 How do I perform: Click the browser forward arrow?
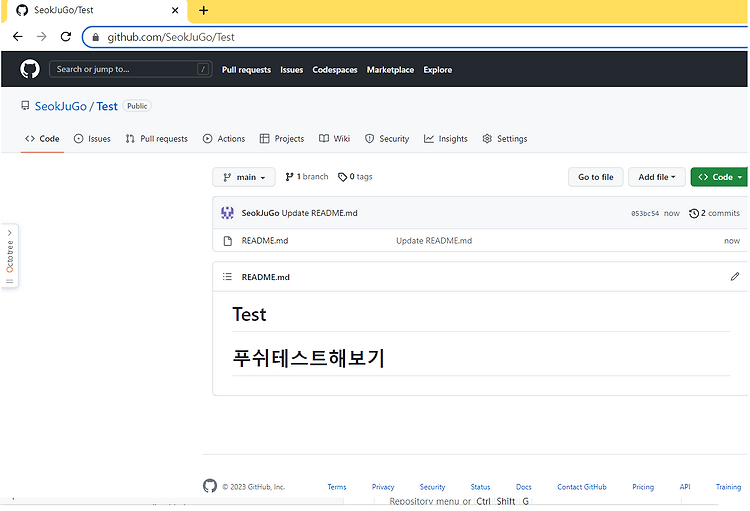42,37
